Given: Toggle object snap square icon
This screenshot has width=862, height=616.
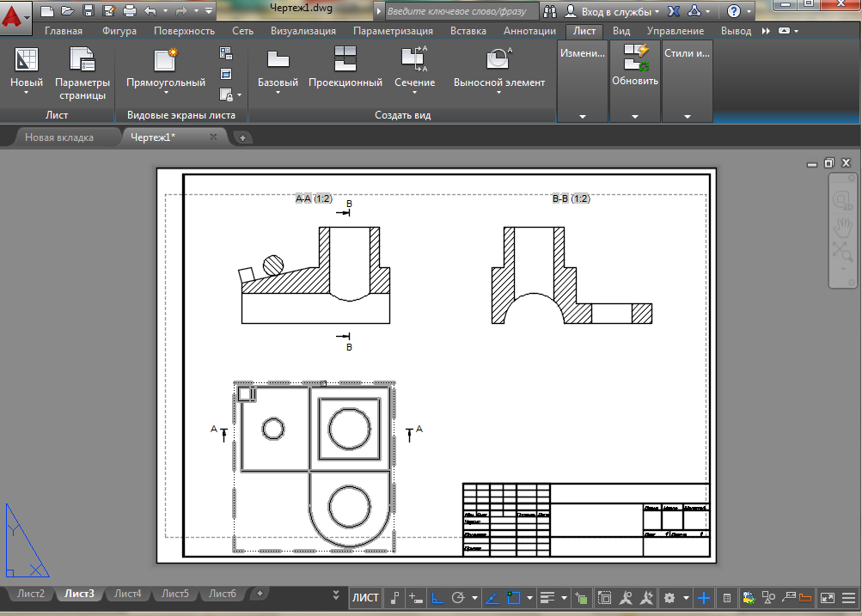Looking at the screenshot, I should 513,598.
